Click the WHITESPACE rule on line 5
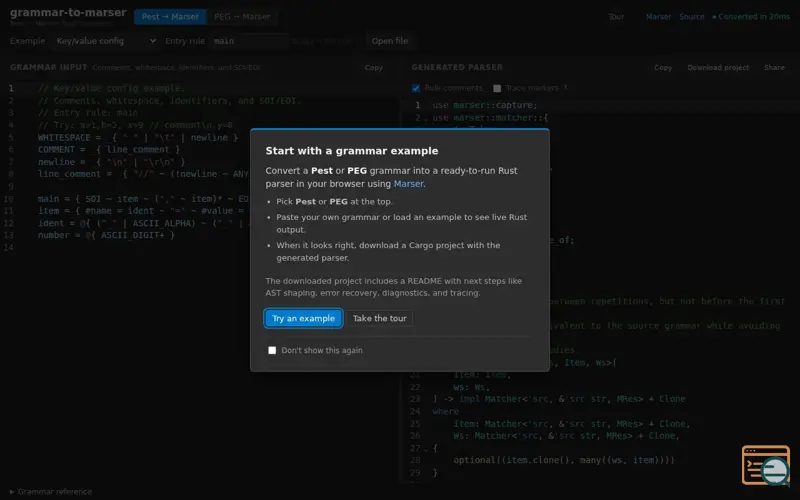This screenshot has width=800, height=500. [138, 138]
